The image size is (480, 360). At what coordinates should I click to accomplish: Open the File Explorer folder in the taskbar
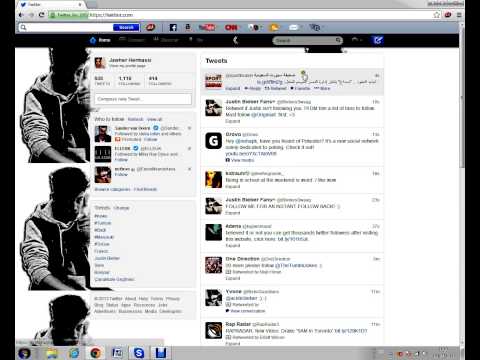[52, 353]
